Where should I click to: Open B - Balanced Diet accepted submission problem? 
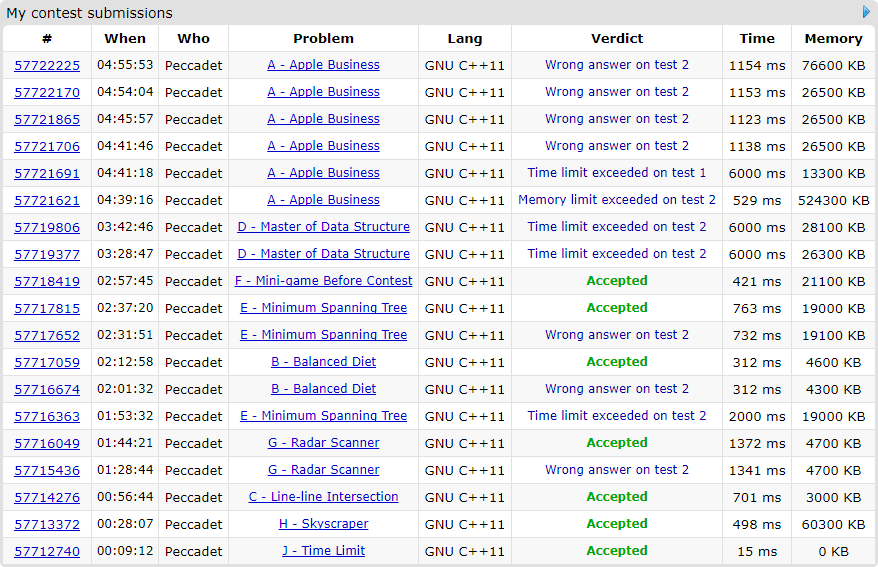pos(323,362)
